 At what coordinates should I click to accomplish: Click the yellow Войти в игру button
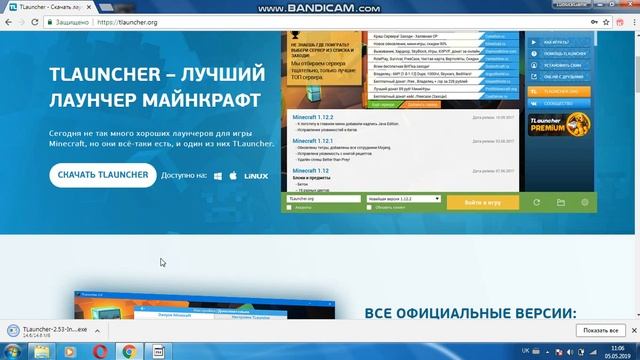(x=483, y=202)
